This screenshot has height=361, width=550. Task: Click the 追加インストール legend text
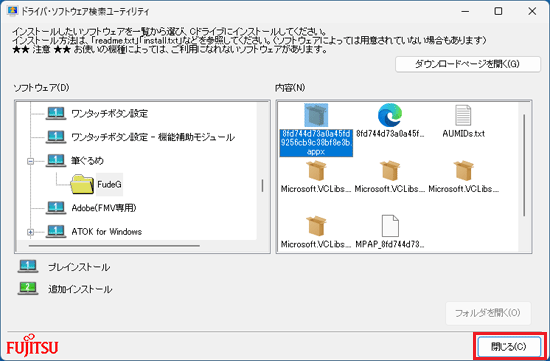point(80,289)
